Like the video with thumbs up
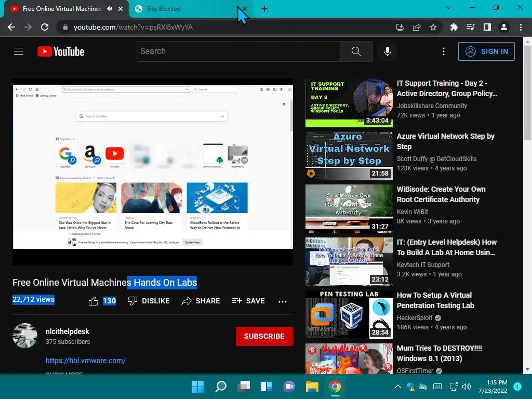The height and width of the screenshot is (399, 532). point(94,301)
